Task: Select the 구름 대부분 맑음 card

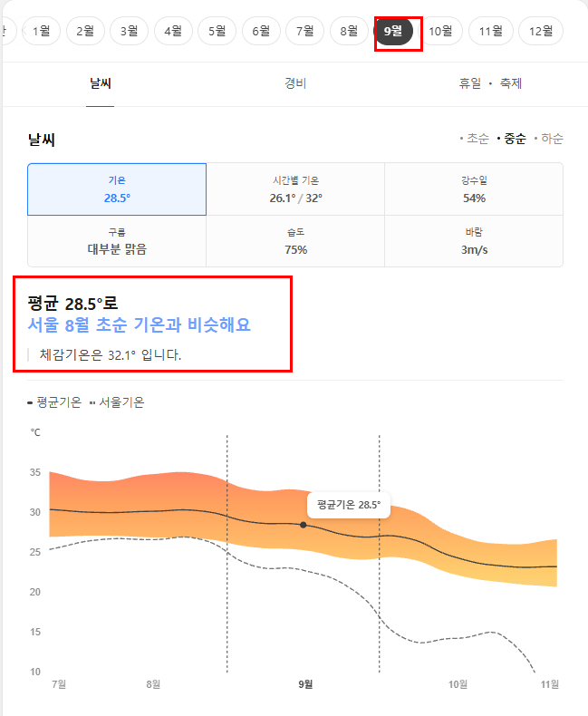Action: point(117,241)
